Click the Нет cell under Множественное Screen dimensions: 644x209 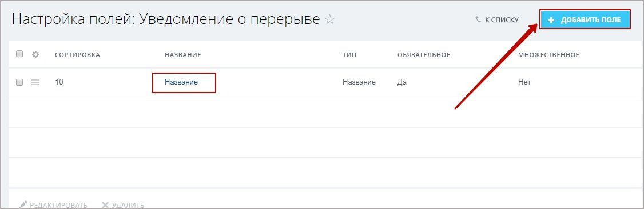pyautogui.click(x=524, y=82)
